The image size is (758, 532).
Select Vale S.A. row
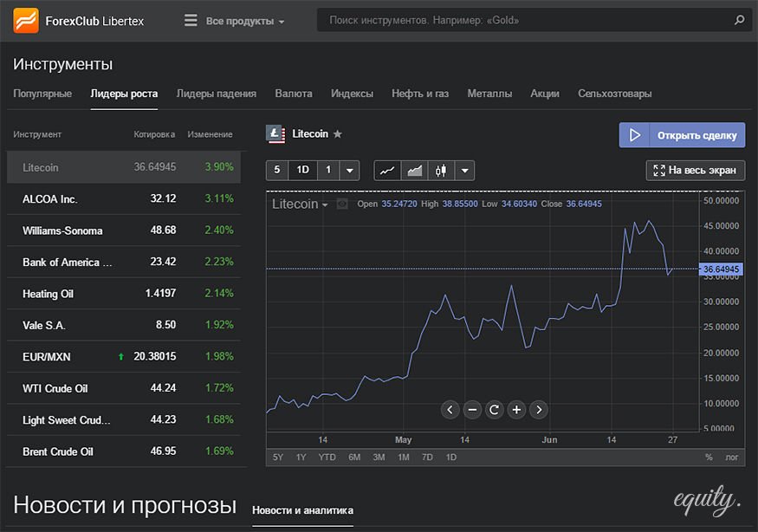click(x=124, y=325)
